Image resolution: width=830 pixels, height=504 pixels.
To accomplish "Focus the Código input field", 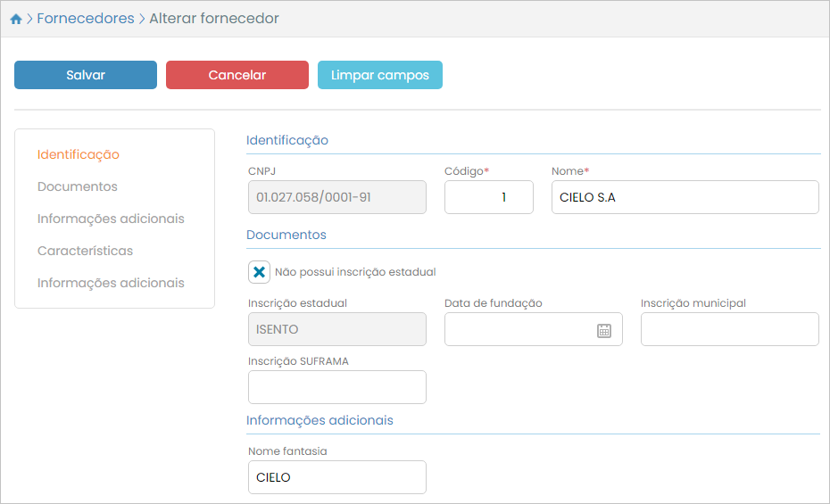I will [x=488, y=197].
